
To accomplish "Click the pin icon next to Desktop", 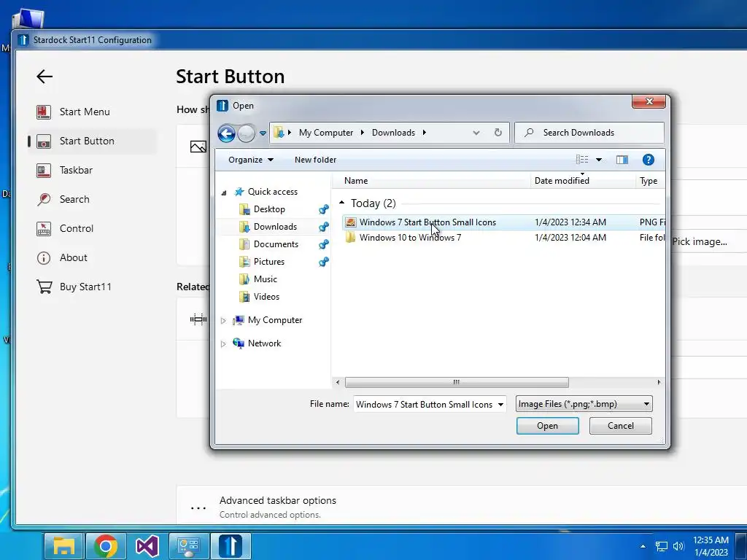I will click(x=323, y=209).
